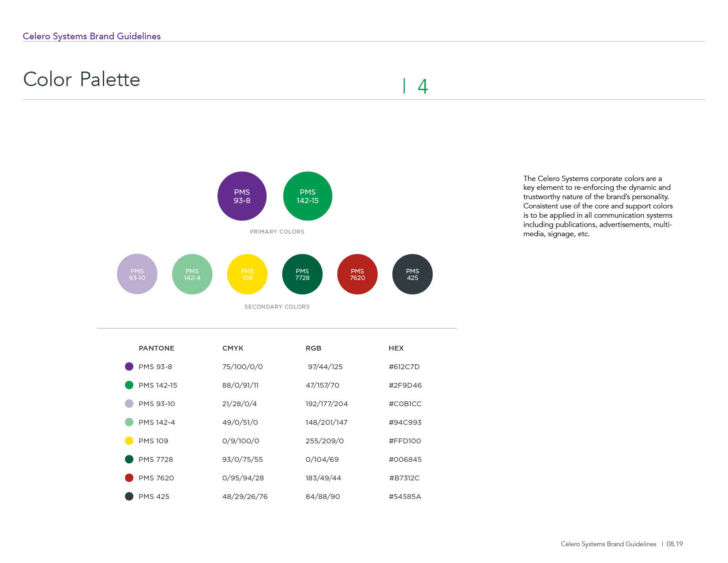Click the Celero Systems Brand Guidelines header

click(92, 36)
